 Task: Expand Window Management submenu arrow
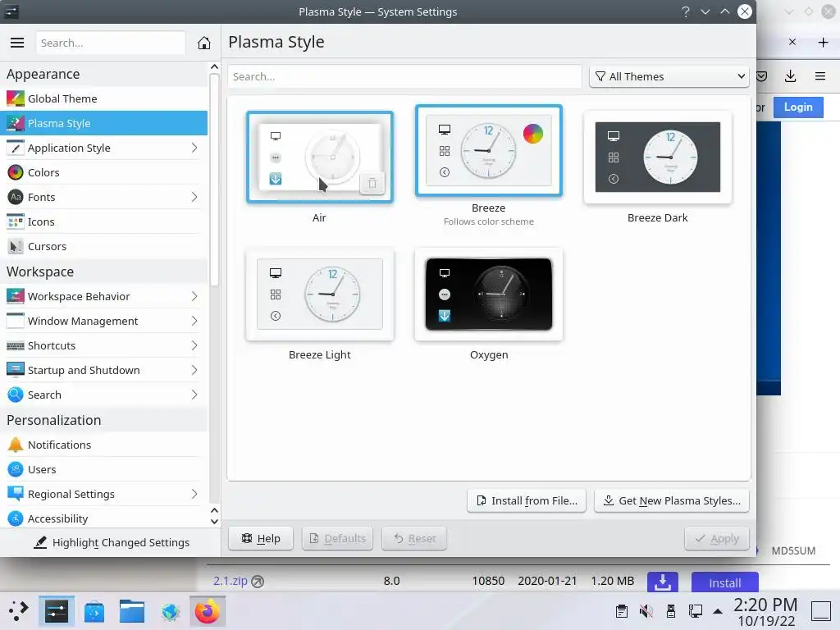coord(194,321)
